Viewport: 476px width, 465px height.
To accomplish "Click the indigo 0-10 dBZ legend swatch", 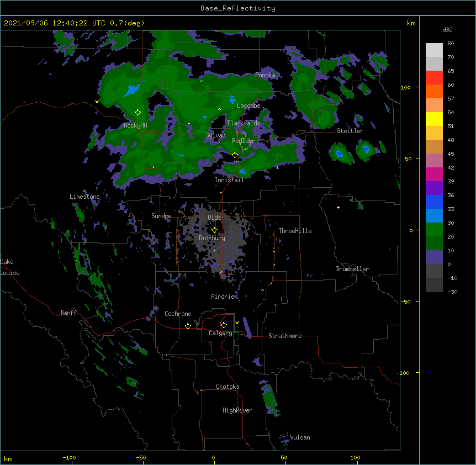I will pyautogui.click(x=434, y=257).
